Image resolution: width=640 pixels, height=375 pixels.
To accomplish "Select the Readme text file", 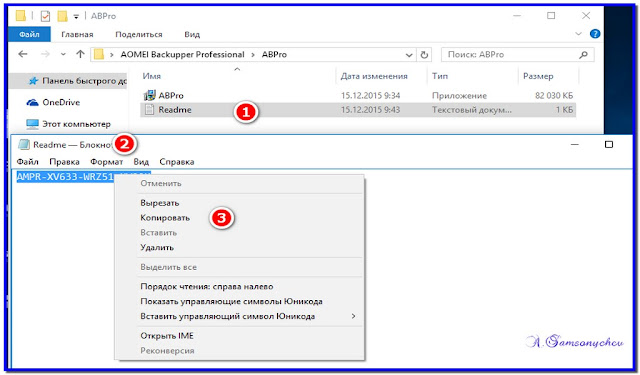I will [358, 110].
